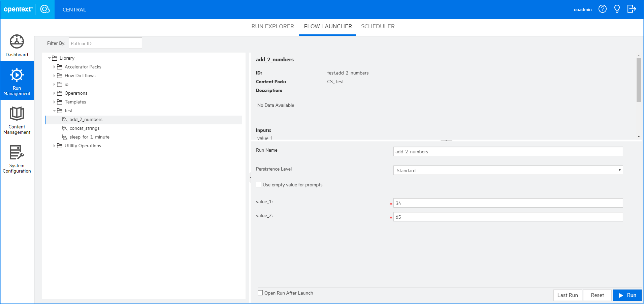Viewport: 644px width, 304px height.
Task: Expand the Accelerator Packs folder
Action: [x=55, y=67]
